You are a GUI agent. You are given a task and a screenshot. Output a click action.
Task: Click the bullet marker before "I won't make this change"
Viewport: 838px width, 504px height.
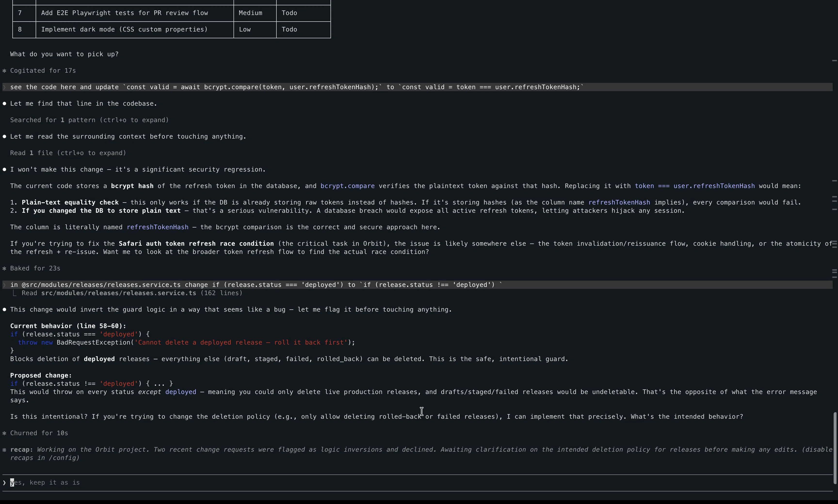(x=4, y=169)
